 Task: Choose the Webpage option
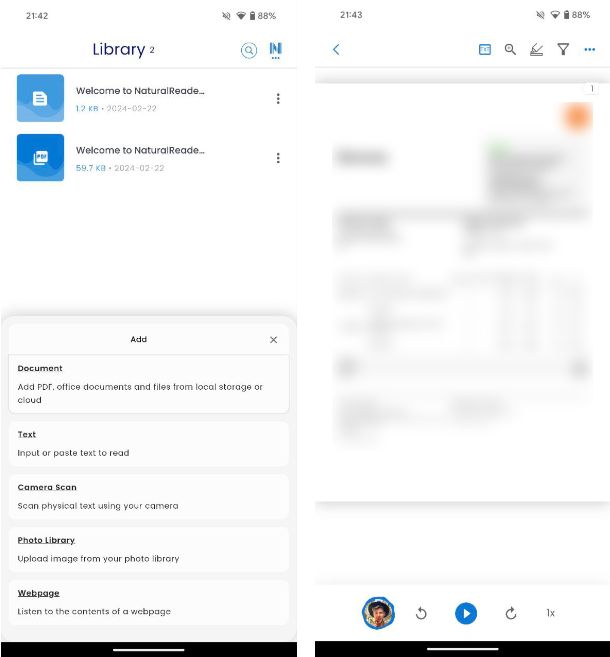[x=149, y=603]
